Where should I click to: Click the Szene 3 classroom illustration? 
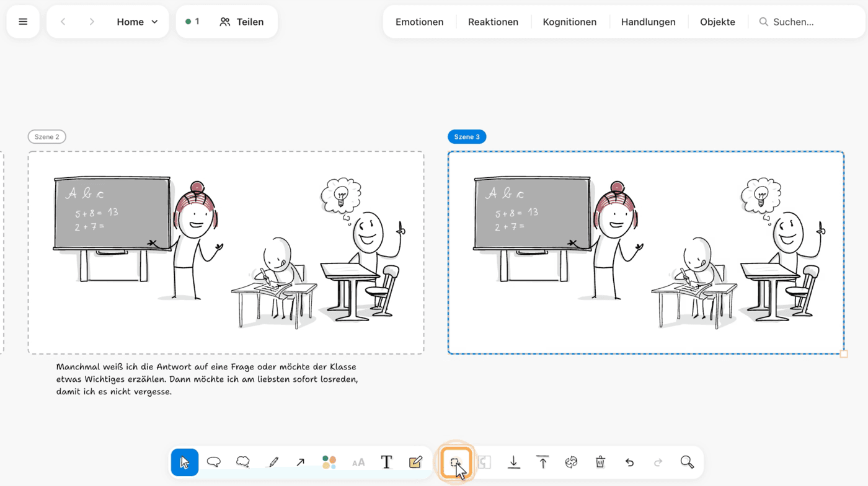(x=646, y=253)
